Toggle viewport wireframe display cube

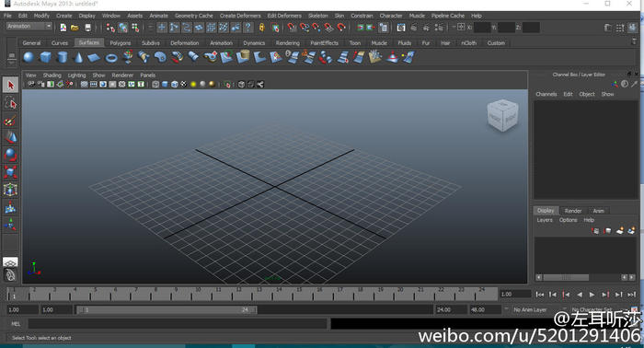pos(155,84)
